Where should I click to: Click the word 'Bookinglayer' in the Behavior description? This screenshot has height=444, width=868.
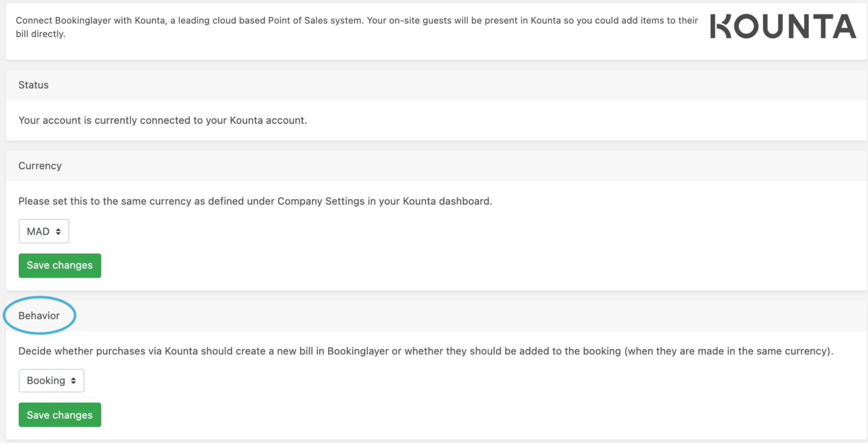[x=358, y=351]
